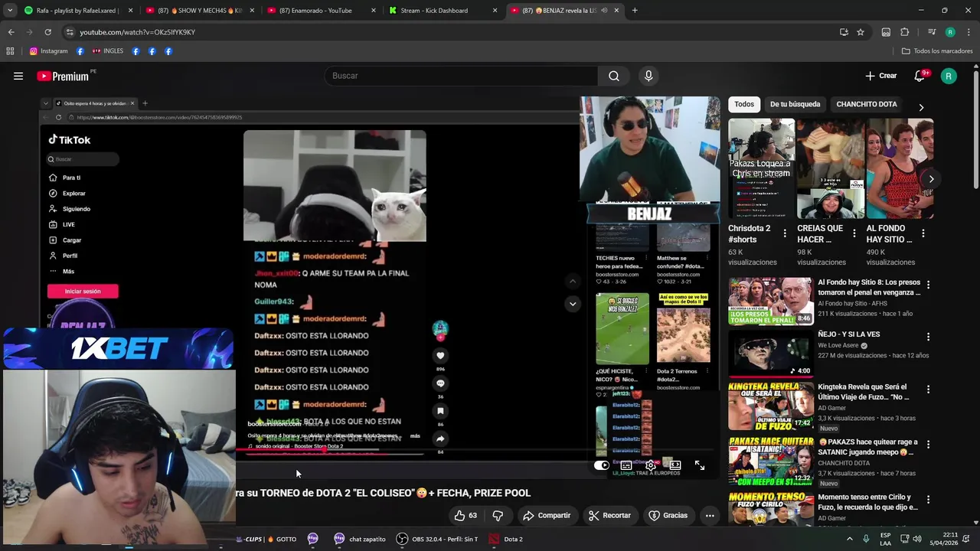The width and height of the screenshot is (980, 551).
Task: Open MOMENTO TENSO Cirilo y Fuzo title
Action: [867, 501]
